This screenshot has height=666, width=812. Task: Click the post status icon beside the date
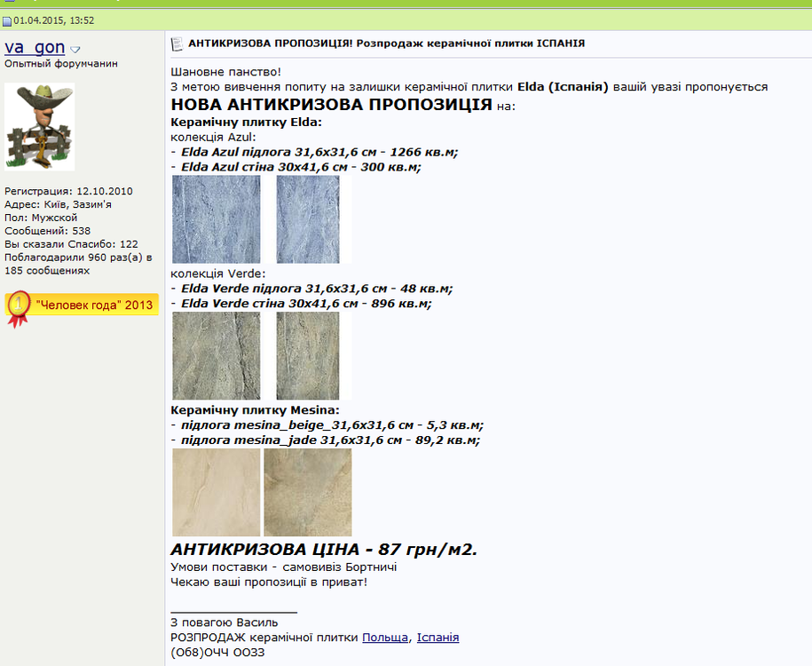tap(7, 20)
